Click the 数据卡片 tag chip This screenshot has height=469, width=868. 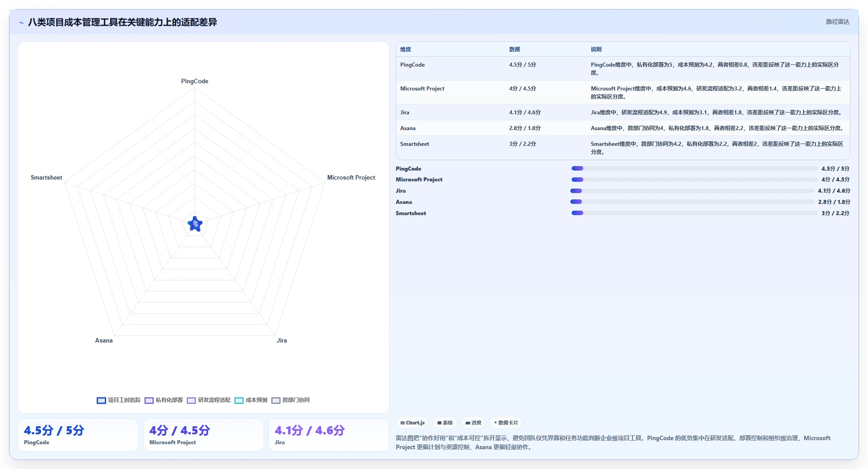pyautogui.click(x=506, y=423)
